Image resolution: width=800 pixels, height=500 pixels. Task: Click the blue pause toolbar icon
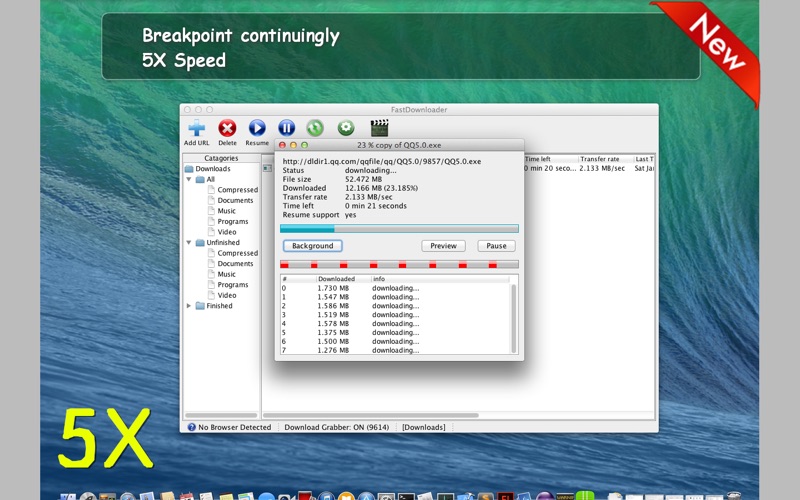tap(286, 128)
